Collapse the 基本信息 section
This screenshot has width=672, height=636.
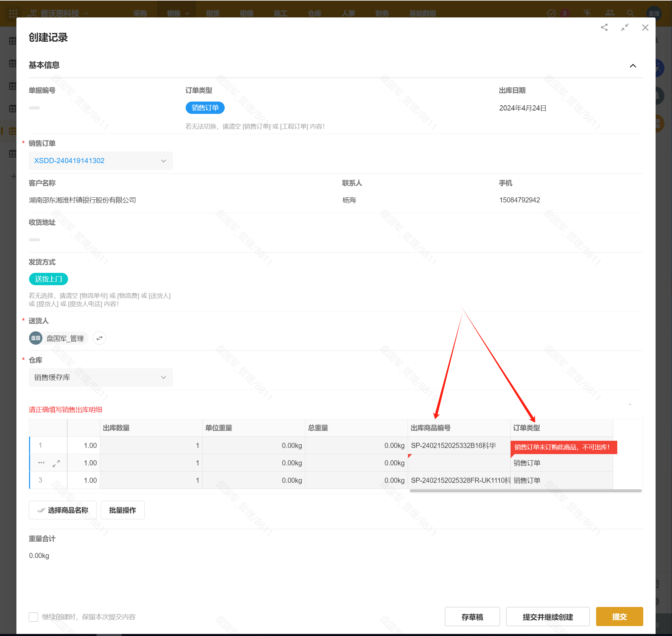tap(633, 66)
